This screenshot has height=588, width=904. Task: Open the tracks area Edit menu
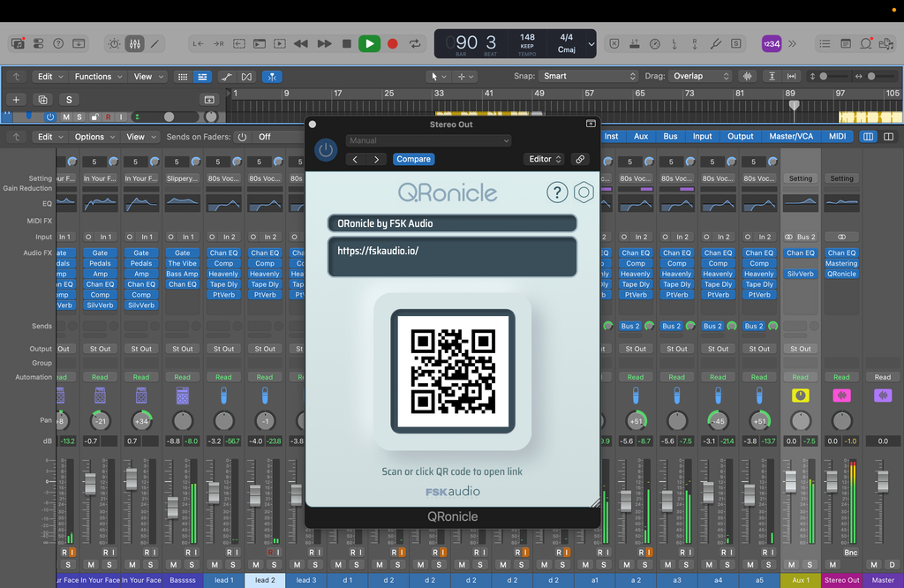point(50,77)
